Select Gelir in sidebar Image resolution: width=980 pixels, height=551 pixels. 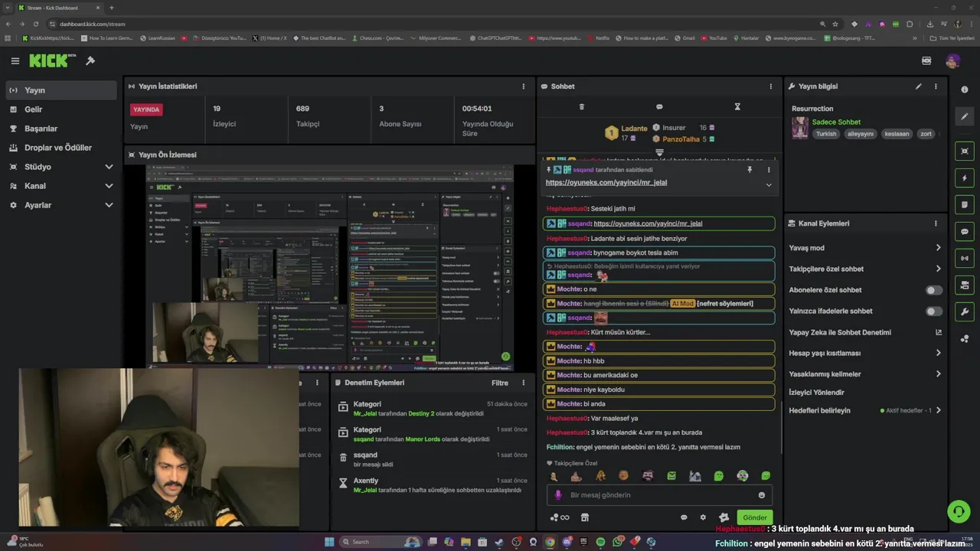pos(61,109)
